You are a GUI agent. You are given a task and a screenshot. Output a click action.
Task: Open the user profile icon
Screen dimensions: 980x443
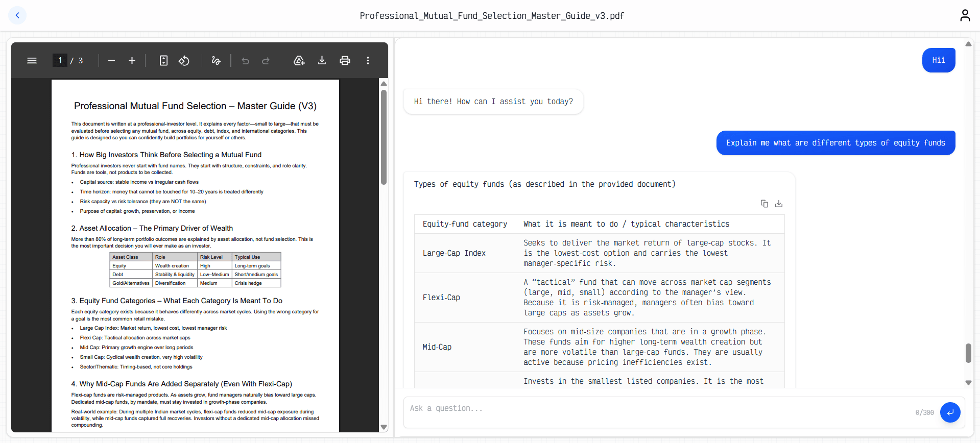pos(965,15)
